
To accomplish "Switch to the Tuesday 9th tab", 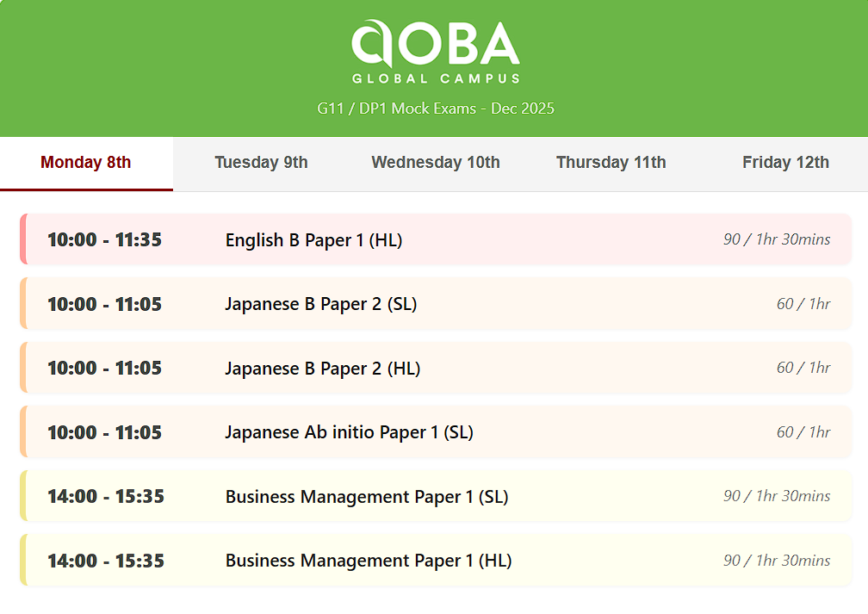I will pyautogui.click(x=261, y=162).
